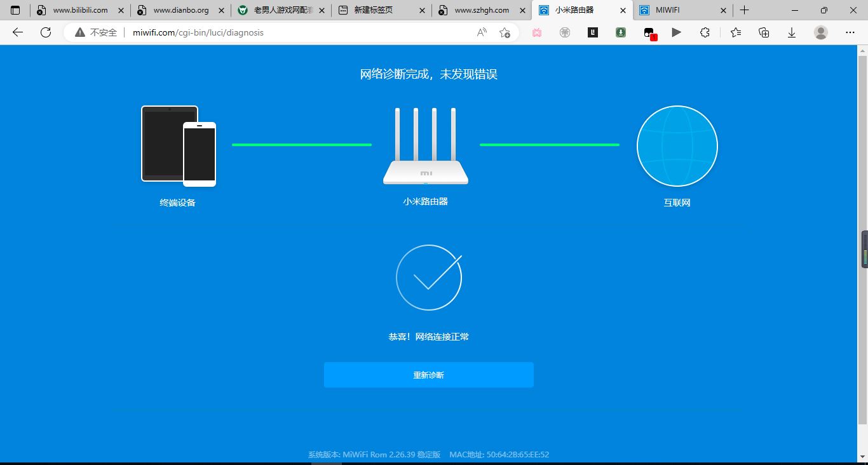Open the tab actions menu icon
868x465 pixels.
15,10
